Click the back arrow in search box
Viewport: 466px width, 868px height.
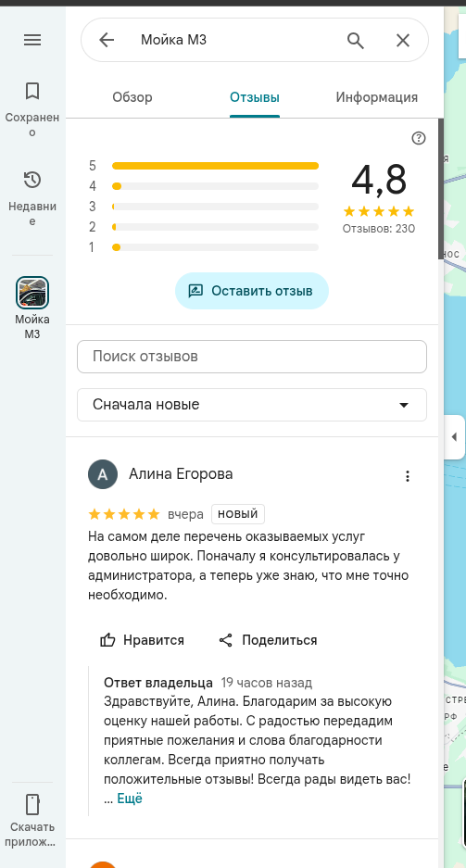tap(107, 40)
